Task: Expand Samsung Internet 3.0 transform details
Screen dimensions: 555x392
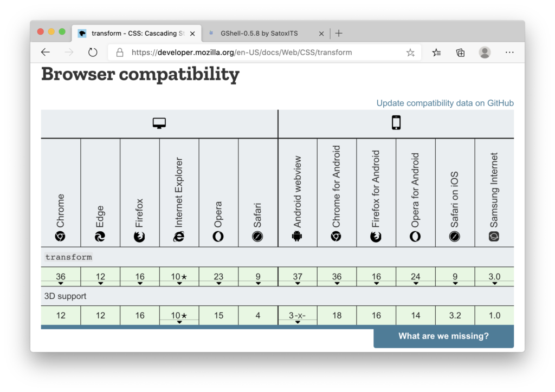Action: coord(494,277)
